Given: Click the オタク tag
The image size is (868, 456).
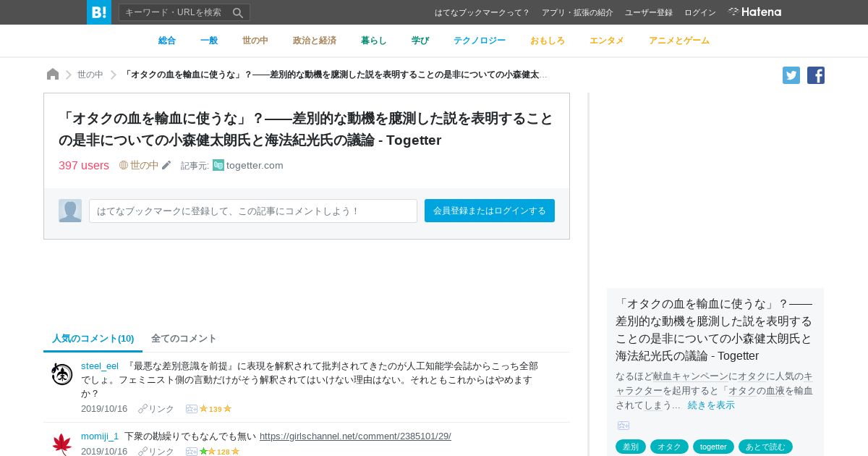Looking at the screenshot, I should (669, 447).
